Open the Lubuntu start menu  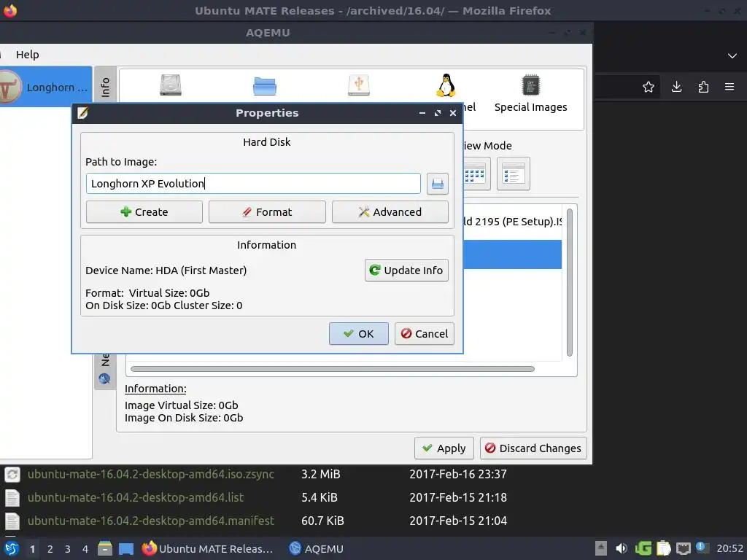[x=11, y=548]
